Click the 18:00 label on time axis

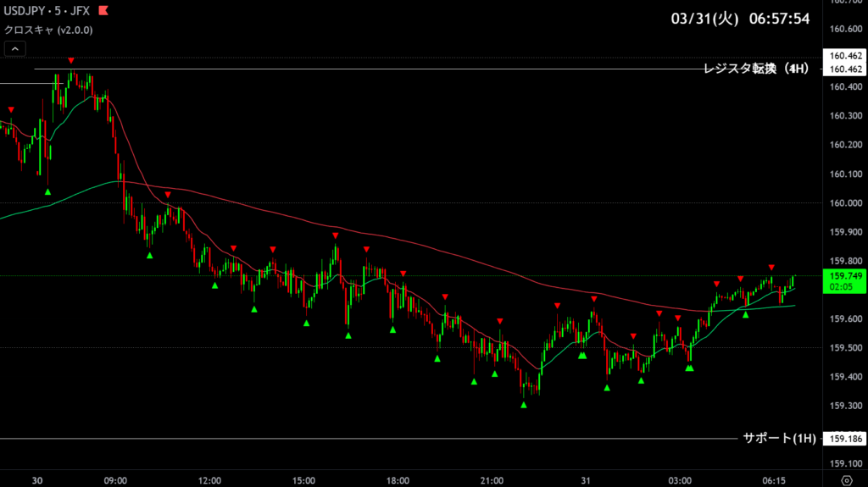tap(398, 480)
